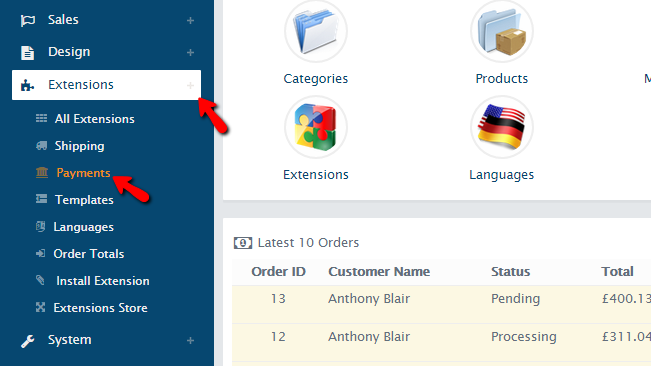Open the Languages flags icon
The image size is (651, 366).
click(502, 127)
